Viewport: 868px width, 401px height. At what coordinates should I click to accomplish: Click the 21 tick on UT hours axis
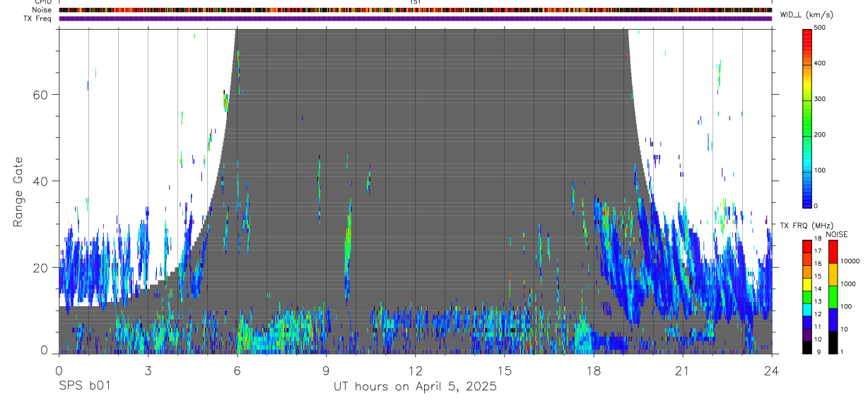(683, 370)
